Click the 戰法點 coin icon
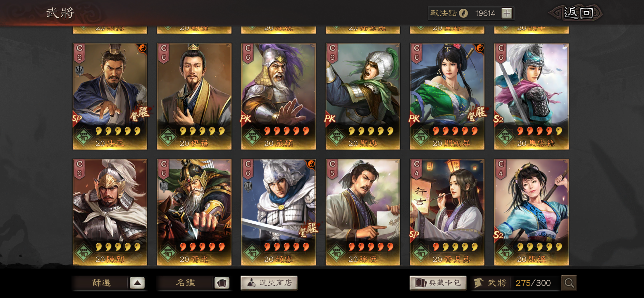This screenshot has width=644, height=298. tap(463, 13)
